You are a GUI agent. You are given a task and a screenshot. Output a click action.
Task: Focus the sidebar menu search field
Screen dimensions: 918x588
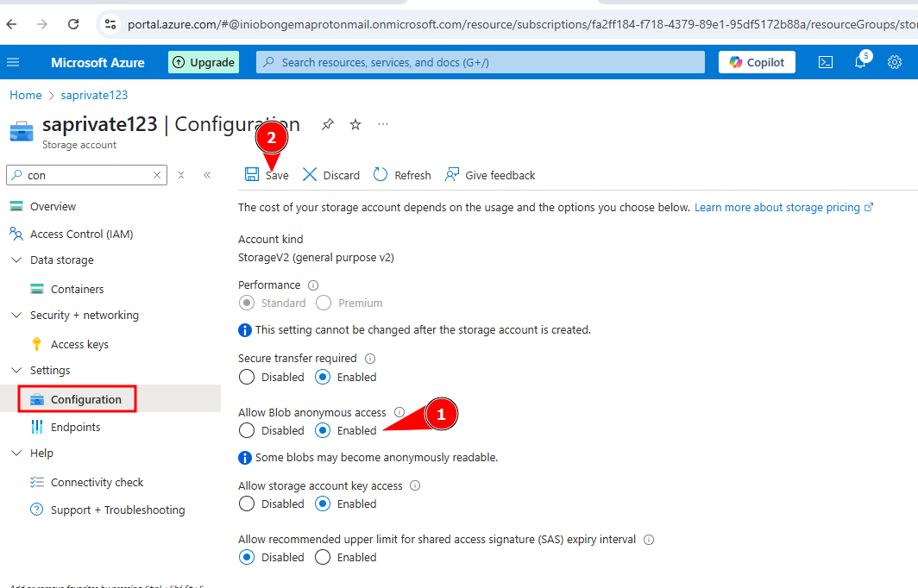[x=86, y=175]
